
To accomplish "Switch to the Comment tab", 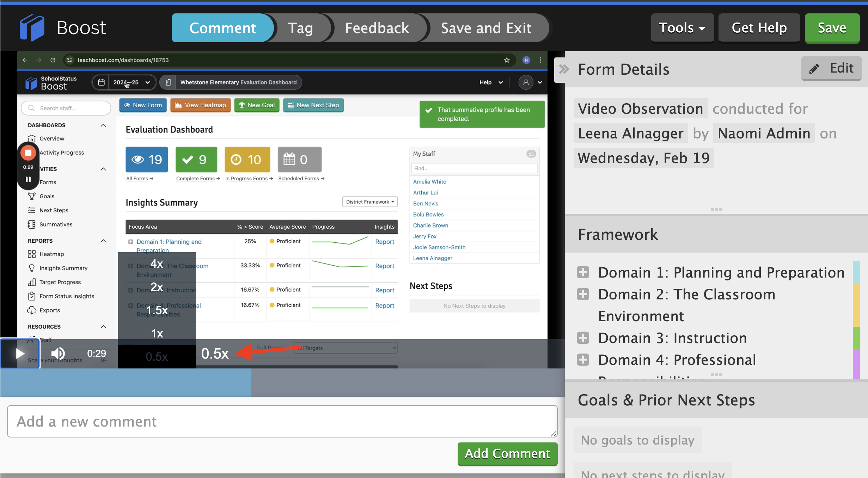I will pos(223,28).
